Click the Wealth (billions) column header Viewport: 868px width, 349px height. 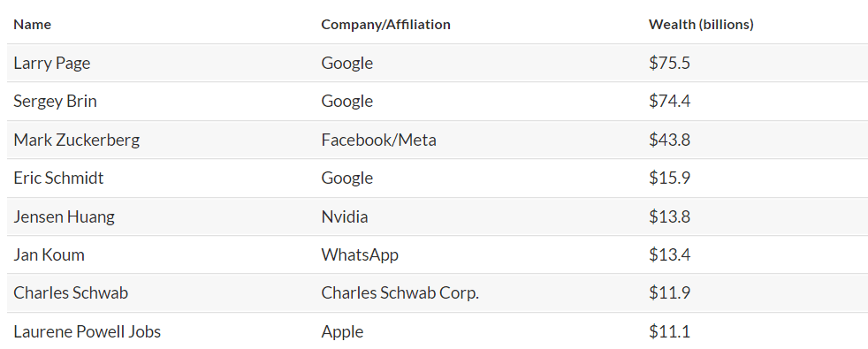pyautogui.click(x=701, y=25)
